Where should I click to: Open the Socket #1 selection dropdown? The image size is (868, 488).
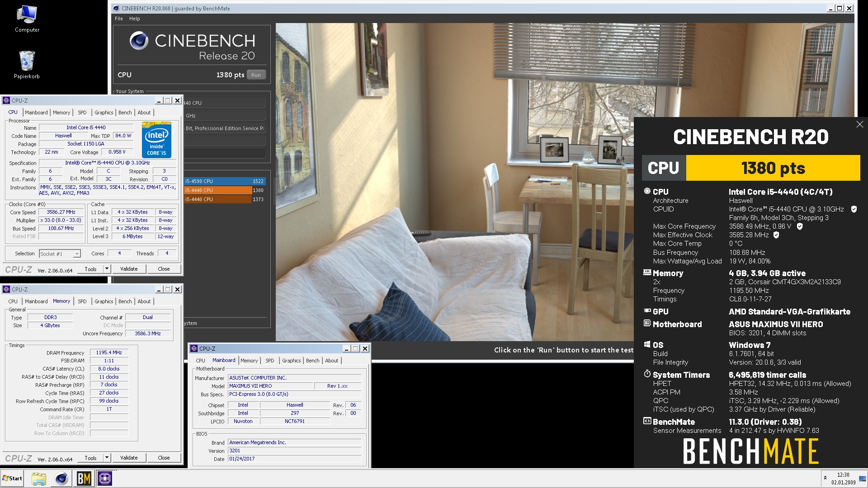(x=60, y=254)
